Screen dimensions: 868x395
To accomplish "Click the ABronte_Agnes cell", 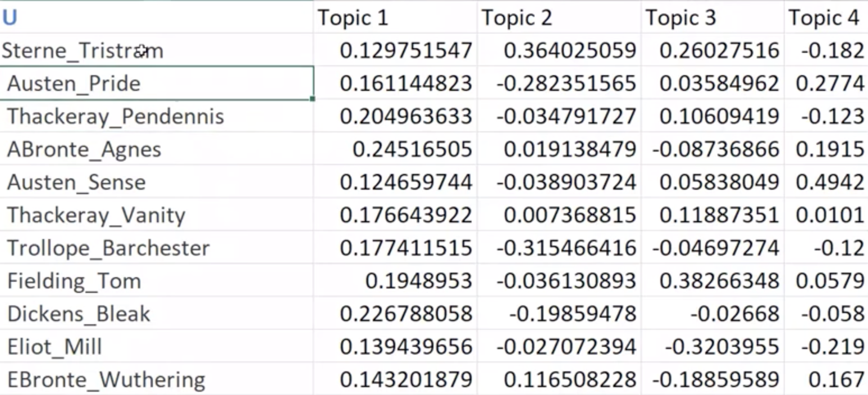I will click(x=84, y=150).
